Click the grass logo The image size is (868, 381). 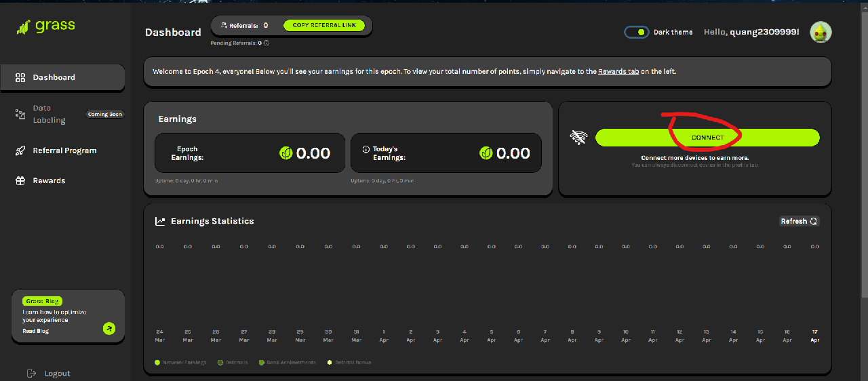coord(46,26)
